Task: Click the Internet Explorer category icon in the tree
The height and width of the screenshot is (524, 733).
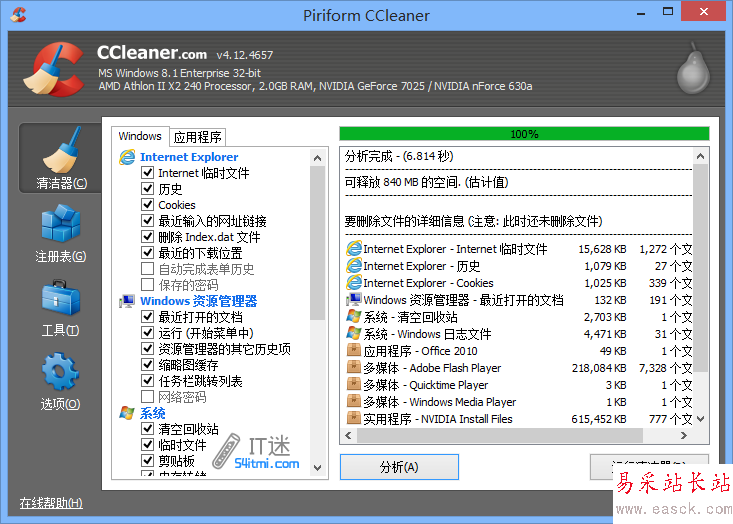Action: point(127,157)
